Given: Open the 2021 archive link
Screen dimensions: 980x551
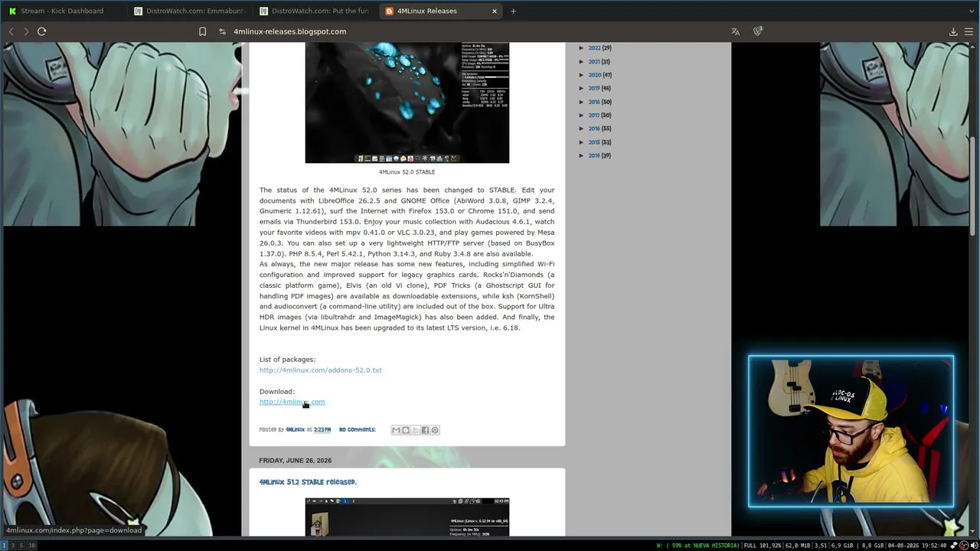Looking at the screenshot, I should point(594,62).
